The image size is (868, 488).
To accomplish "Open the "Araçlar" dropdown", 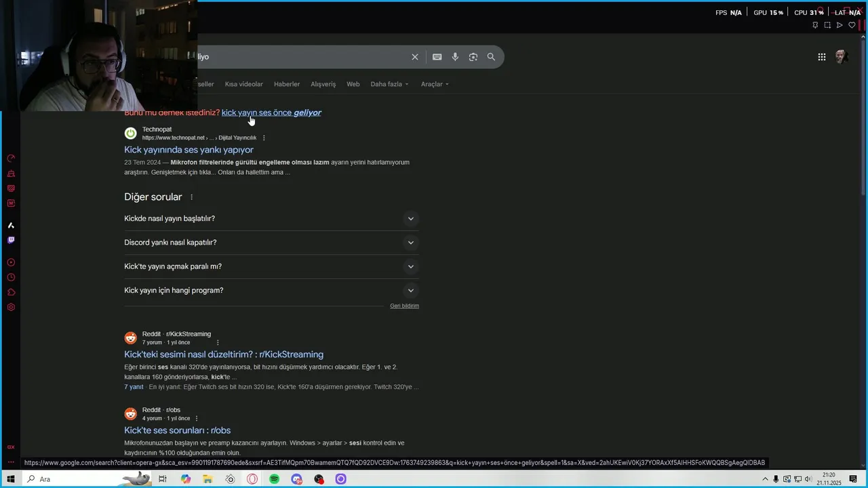I will coord(435,84).
